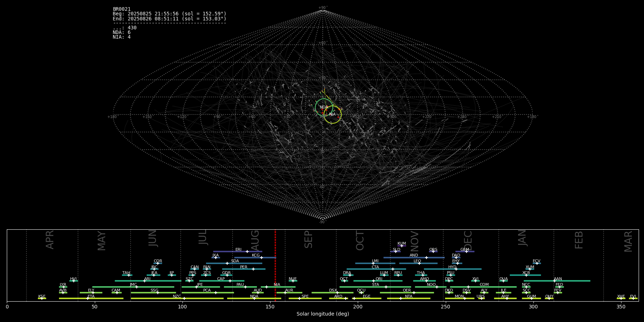Select the STA shower label

coord(375,285)
